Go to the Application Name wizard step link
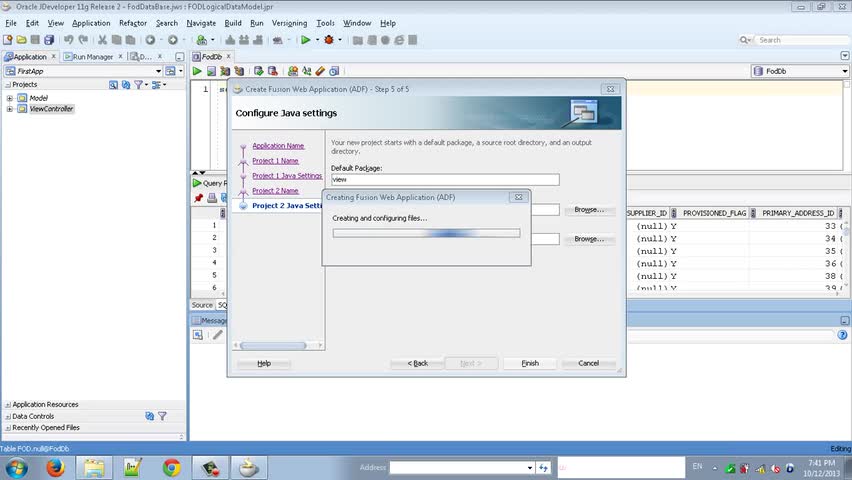This screenshot has height=480, width=852. [278, 146]
